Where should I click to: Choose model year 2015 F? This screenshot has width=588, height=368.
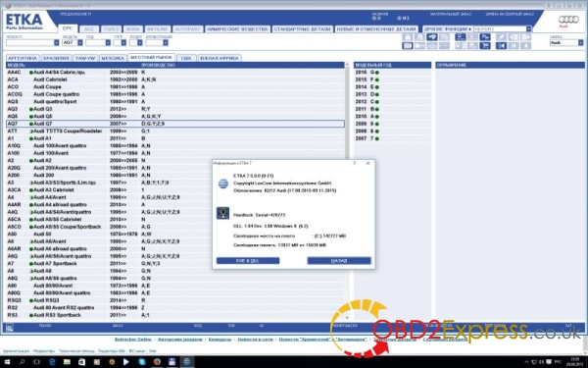click(x=392, y=79)
